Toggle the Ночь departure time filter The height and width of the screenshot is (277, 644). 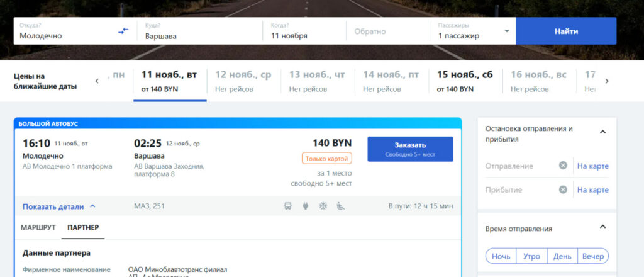[x=501, y=256]
